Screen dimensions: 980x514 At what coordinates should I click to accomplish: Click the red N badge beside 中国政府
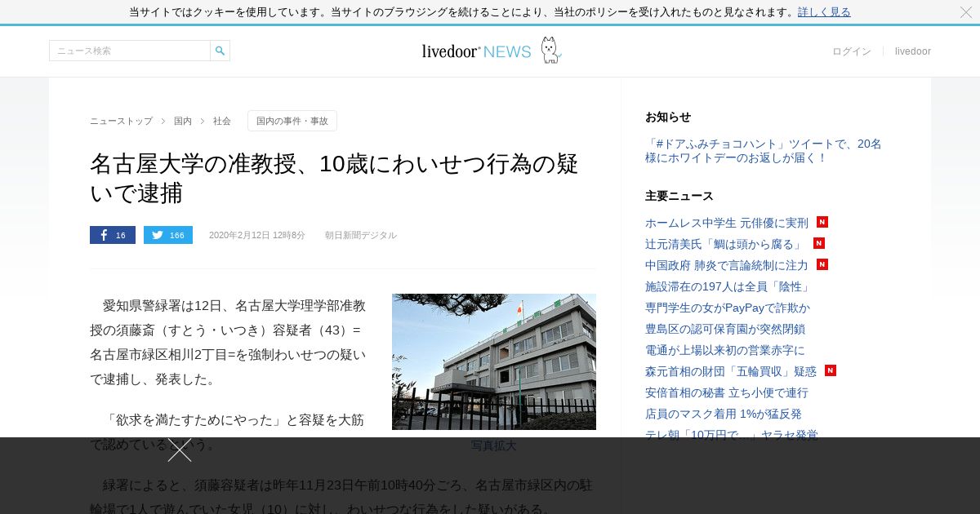[x=822, y=264]
